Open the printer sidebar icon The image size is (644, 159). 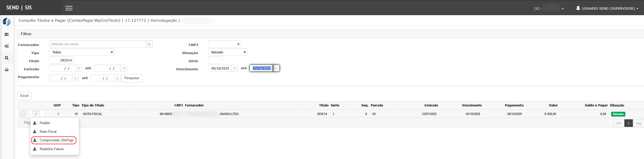tap(7, 70)
